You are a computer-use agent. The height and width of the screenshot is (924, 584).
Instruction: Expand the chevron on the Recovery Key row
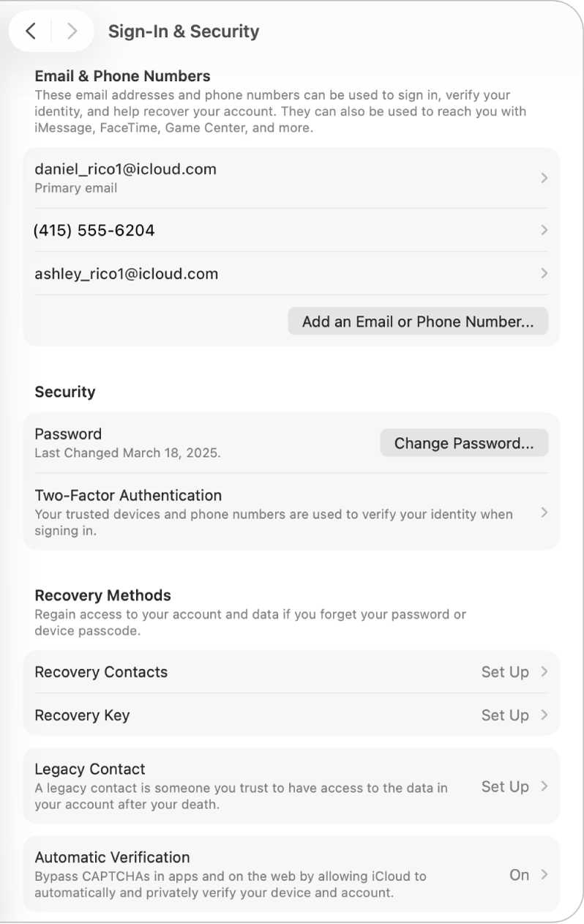544,715
